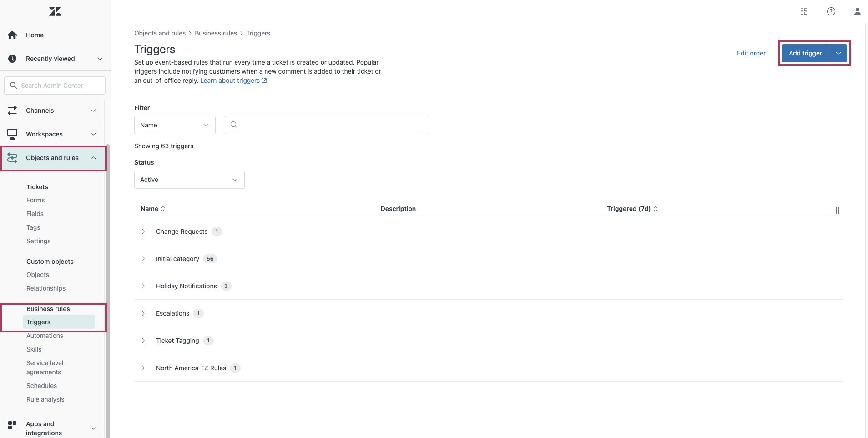The width and height of the screenshot is (868, 438).
Task: Open Tags in sidebar
Action: [x=33, y=227]
